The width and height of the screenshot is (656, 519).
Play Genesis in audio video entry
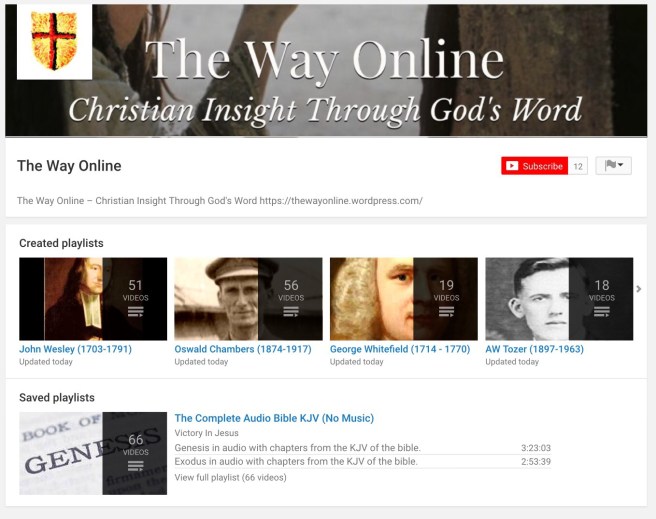[x=362, y=447]
